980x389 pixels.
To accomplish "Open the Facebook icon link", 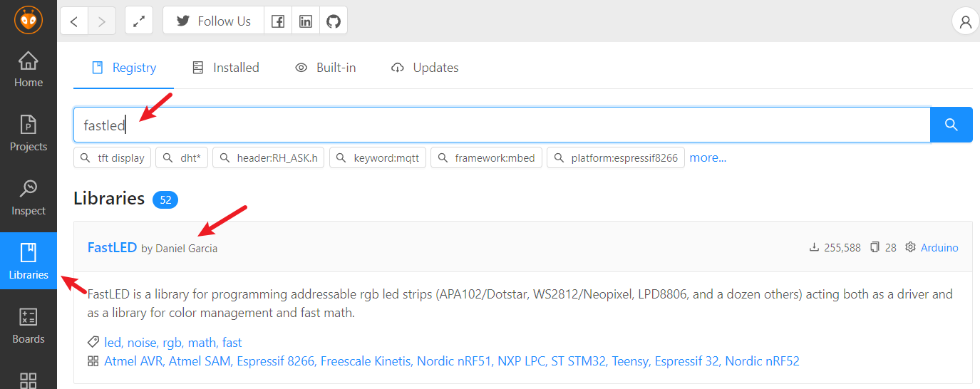I will coord(278,21).
